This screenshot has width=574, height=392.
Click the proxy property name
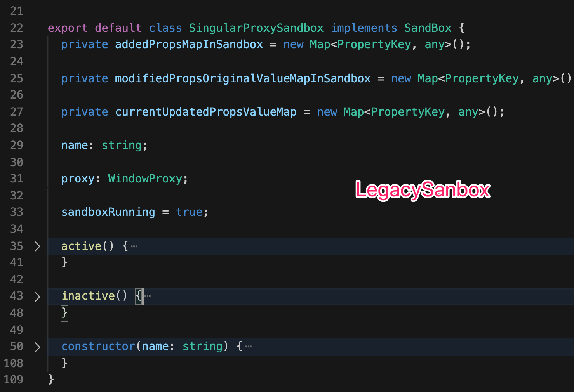coord(78,179)
